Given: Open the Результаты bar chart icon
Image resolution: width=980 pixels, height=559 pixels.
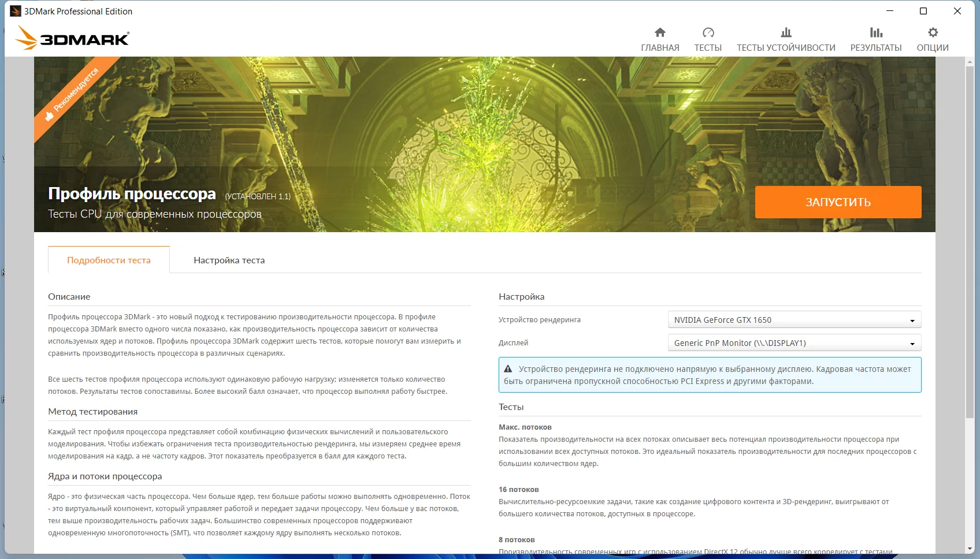Looking at the screenshot, I should coord(876,32).
